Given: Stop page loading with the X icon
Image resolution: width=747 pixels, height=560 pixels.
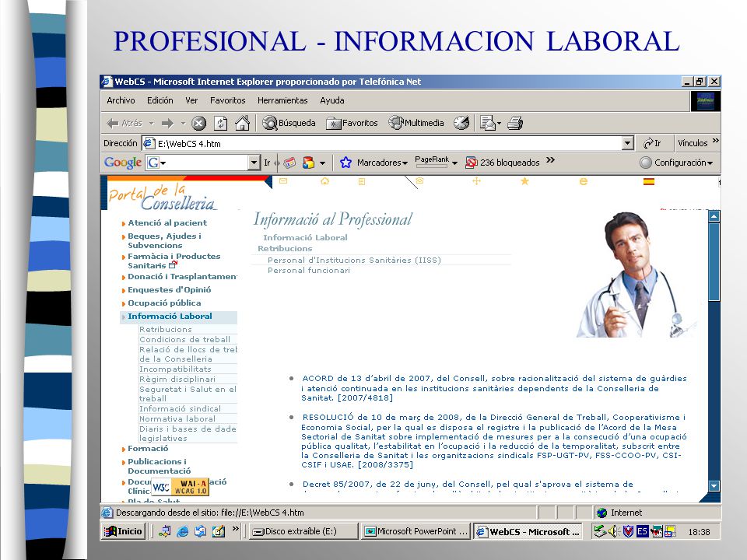Looking at the screenshot, I should click(x=198, y=124).
